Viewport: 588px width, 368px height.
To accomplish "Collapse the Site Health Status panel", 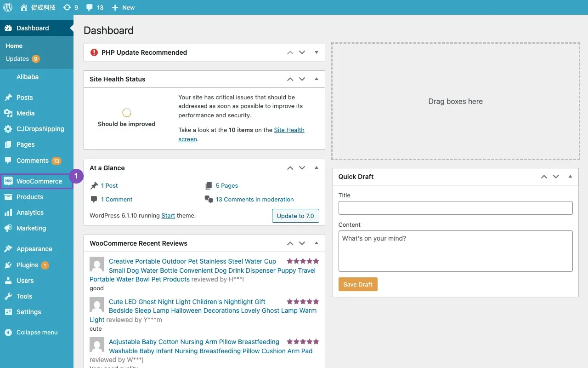I will [x=316, y=79].
